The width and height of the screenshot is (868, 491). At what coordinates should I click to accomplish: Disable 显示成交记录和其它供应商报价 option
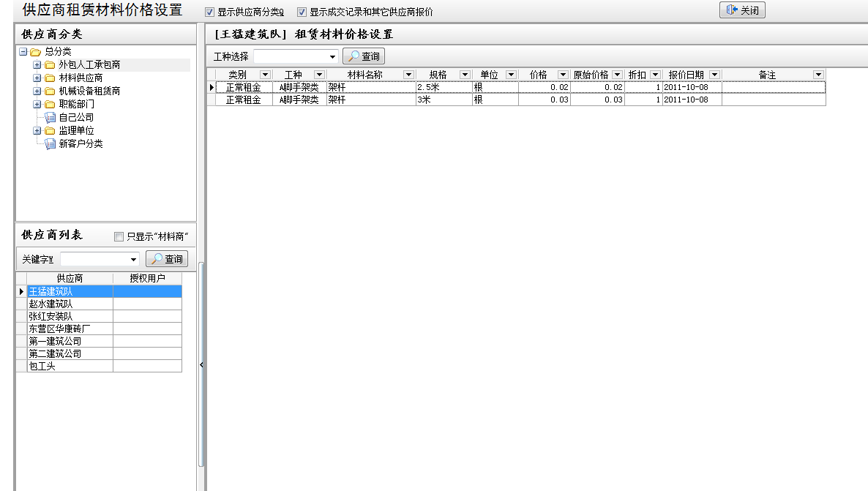pyautogui.click(x=302, y=11)
